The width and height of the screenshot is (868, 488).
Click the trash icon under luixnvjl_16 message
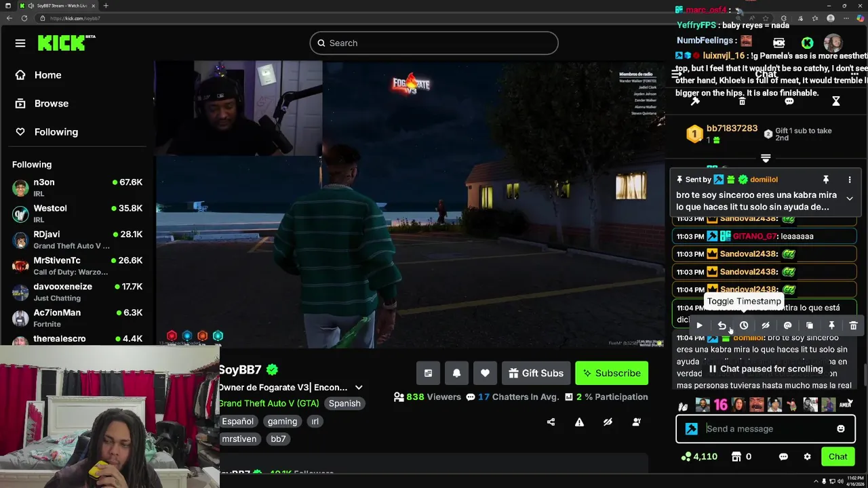[742, 101]
